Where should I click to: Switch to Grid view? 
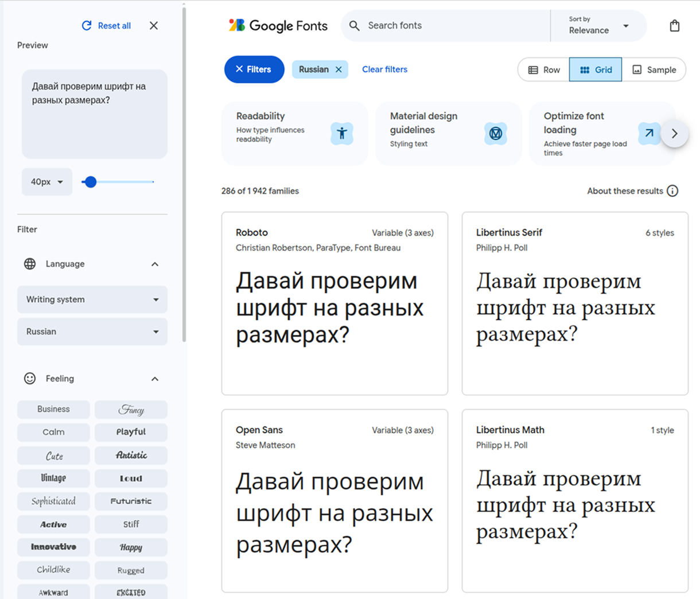(x=596, y=69)
